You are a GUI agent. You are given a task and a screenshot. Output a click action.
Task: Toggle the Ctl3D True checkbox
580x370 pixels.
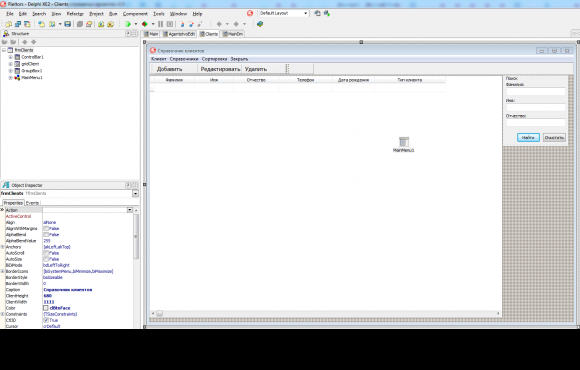click(x=46, y=320)
